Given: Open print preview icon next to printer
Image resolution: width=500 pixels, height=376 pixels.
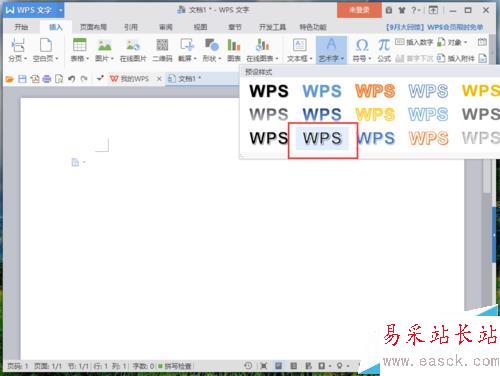Looking at the screenshot, I should tap(59, 79).
